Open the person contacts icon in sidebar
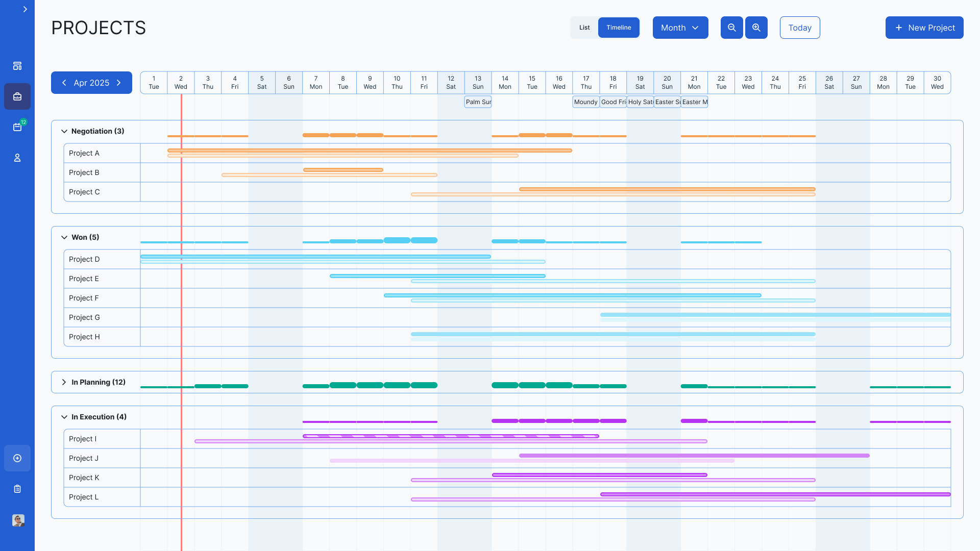The width and height of the screenshot is (980, 551). [x=17, y=158]
